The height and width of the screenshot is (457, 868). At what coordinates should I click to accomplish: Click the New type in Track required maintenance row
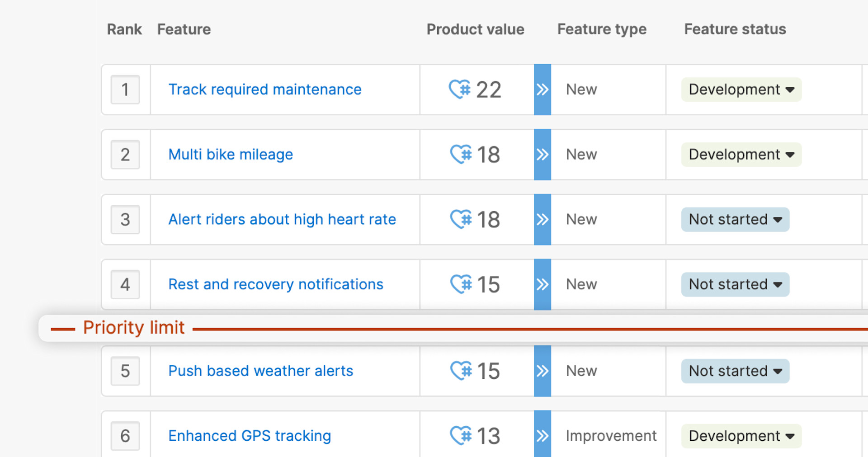[x=581, y=90]
